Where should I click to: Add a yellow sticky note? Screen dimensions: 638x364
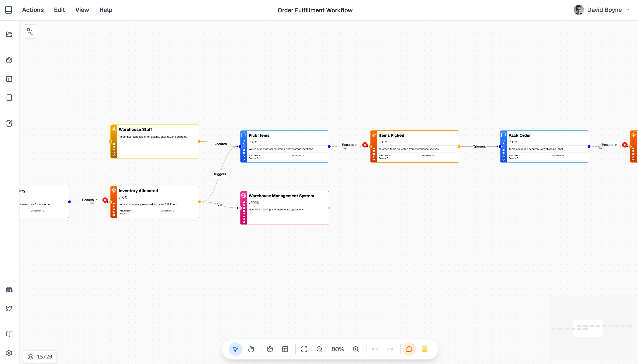coord(424,349)
